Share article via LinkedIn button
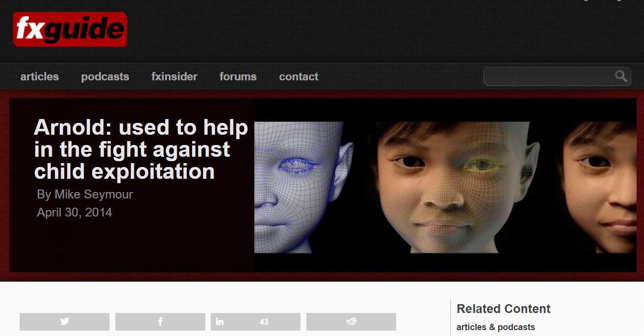The height and width of the screenshot is (336, 644). [255, 322]
